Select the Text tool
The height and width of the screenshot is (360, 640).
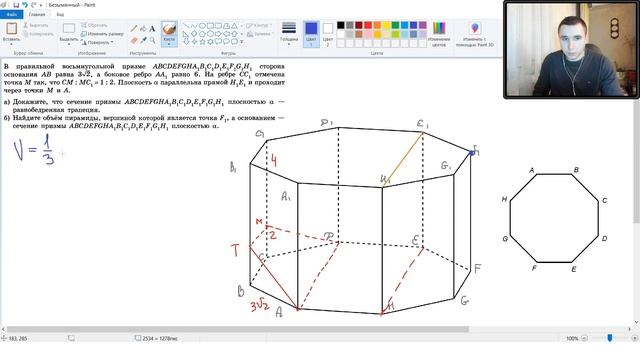point(152,29)
